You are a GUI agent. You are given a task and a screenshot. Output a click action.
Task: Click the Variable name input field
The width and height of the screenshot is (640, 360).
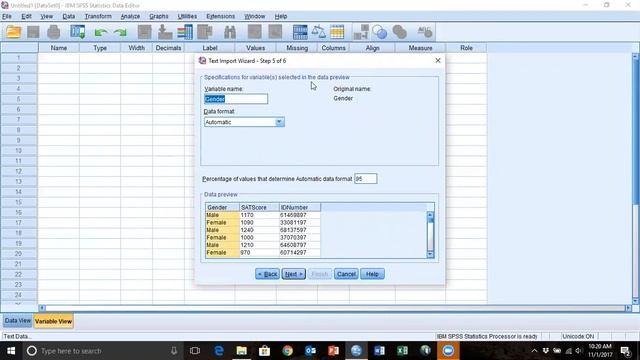pos(236,99)
